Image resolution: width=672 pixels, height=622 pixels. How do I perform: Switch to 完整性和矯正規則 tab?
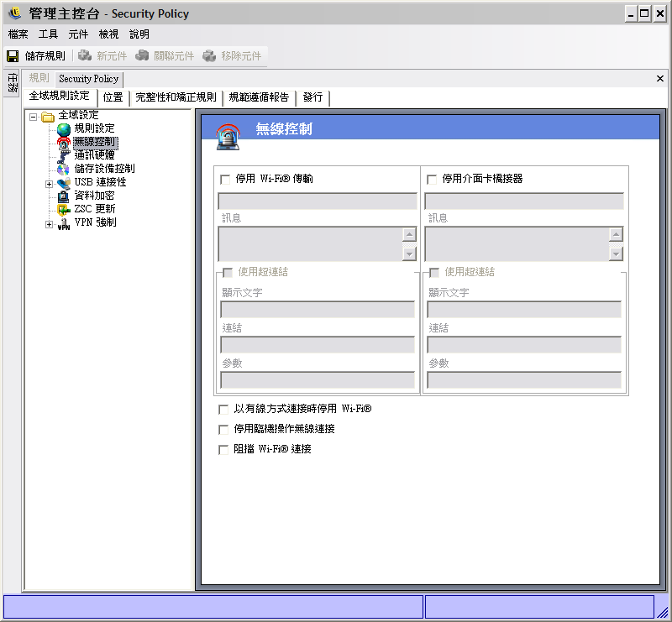[x=176, y=97]
